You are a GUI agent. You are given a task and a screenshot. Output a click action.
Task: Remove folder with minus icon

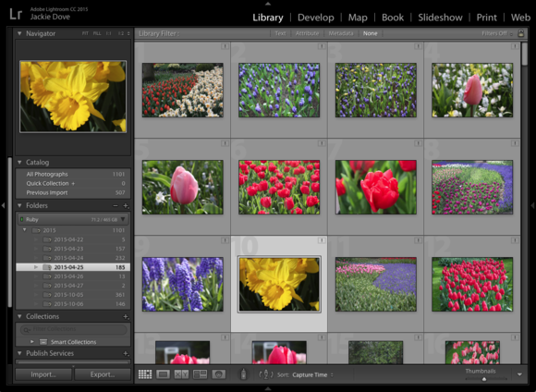[x=116, y=205]
